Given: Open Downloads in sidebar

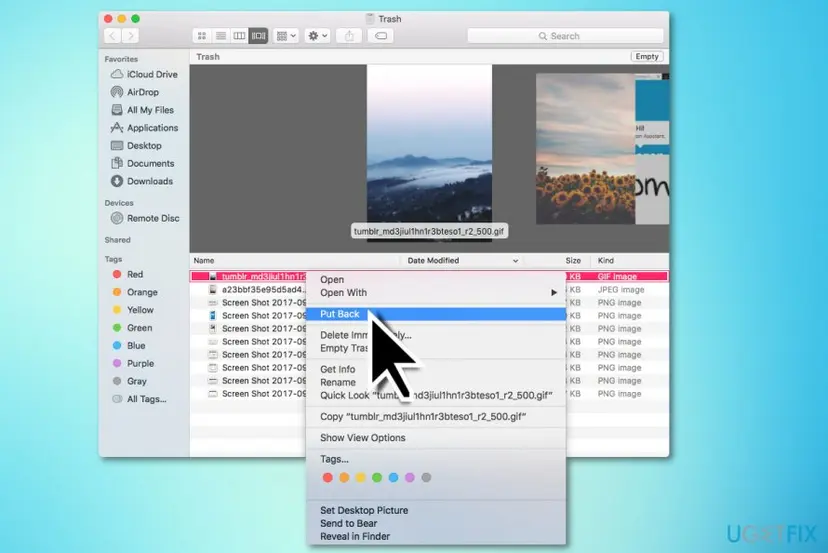Looking at the screenshot, I should point(142,181).
